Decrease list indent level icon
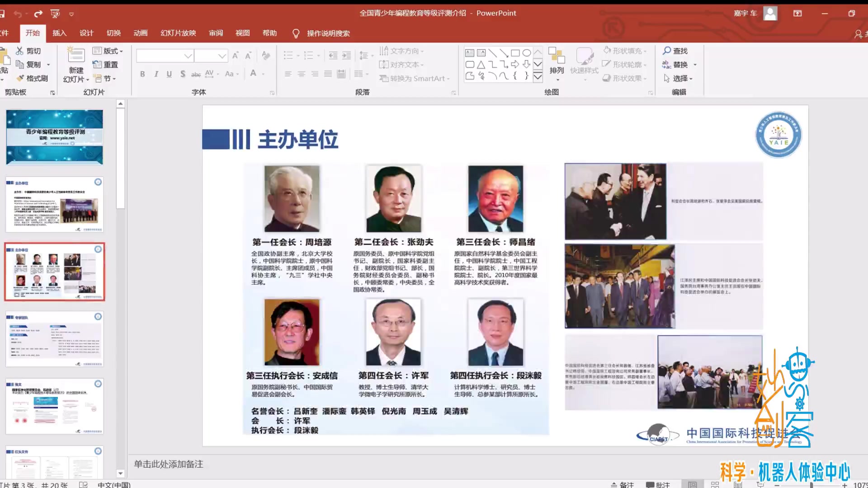 333,56
